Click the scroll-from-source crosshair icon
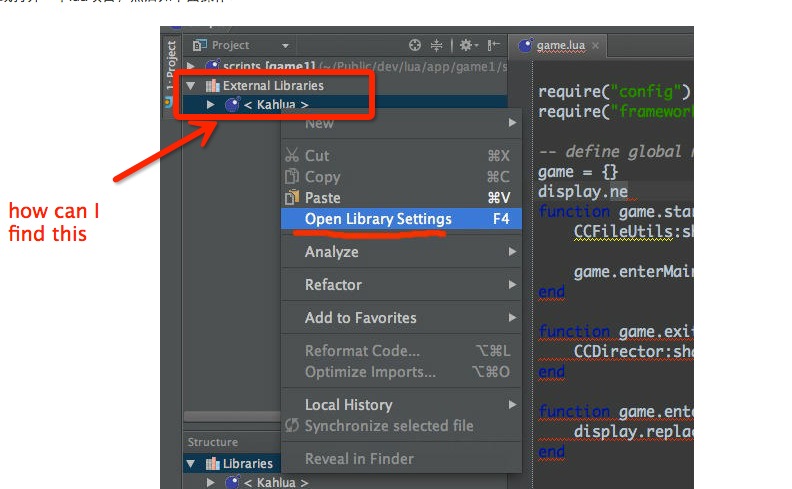This screenshot has height=489, width=792. click(415, 45)
